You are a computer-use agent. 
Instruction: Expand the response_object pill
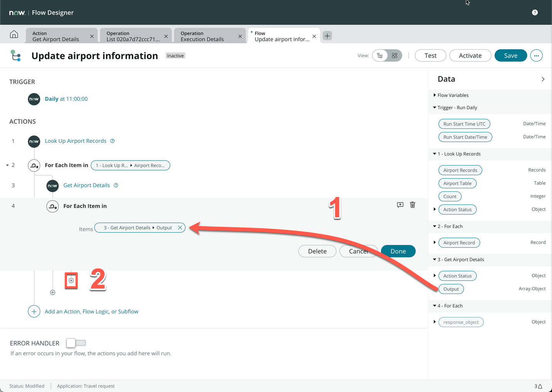(435, 322)
